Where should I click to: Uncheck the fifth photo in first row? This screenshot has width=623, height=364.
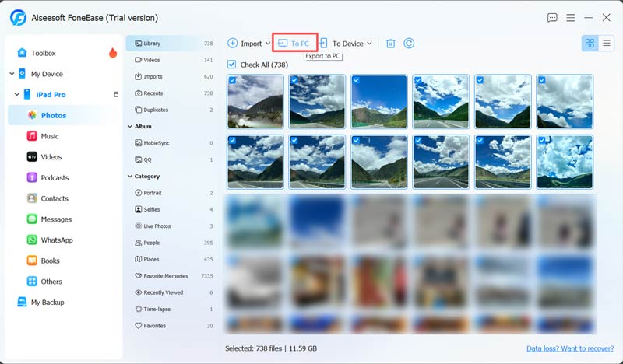480,80
